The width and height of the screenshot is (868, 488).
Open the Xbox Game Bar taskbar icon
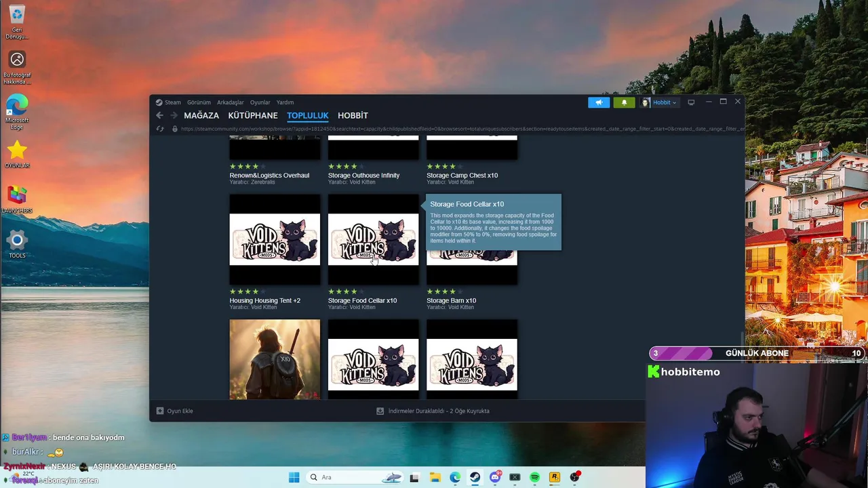point(515,477)
